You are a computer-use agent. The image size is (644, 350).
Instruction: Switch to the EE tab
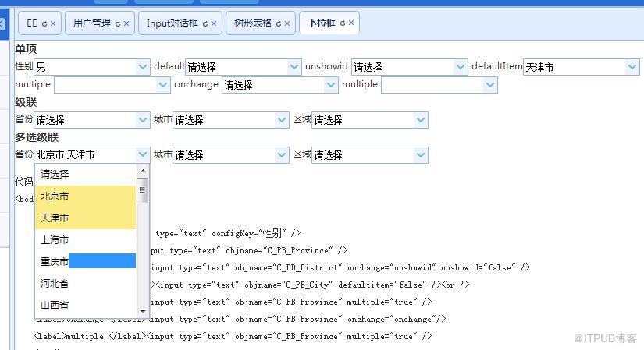click(x=32, y=23)
